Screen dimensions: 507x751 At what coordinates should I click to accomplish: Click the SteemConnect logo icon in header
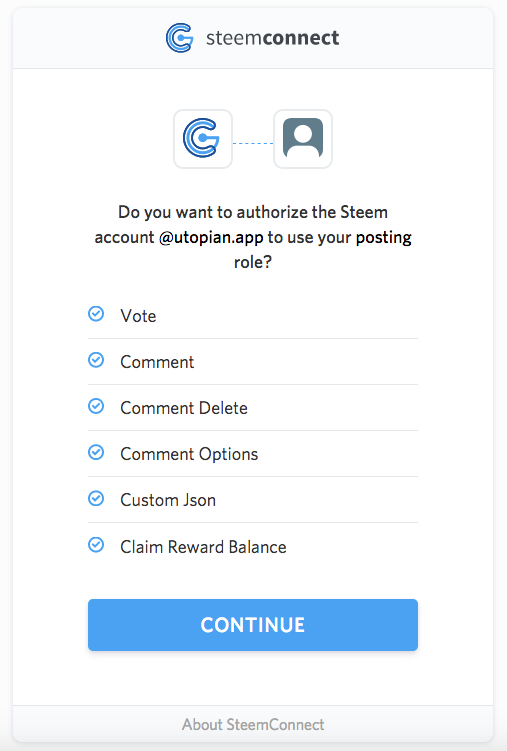tap(180, 38)
